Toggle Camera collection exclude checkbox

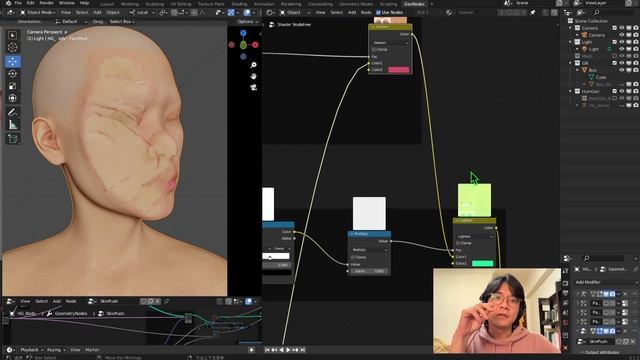pyautogui.click(x=615, y=28)
